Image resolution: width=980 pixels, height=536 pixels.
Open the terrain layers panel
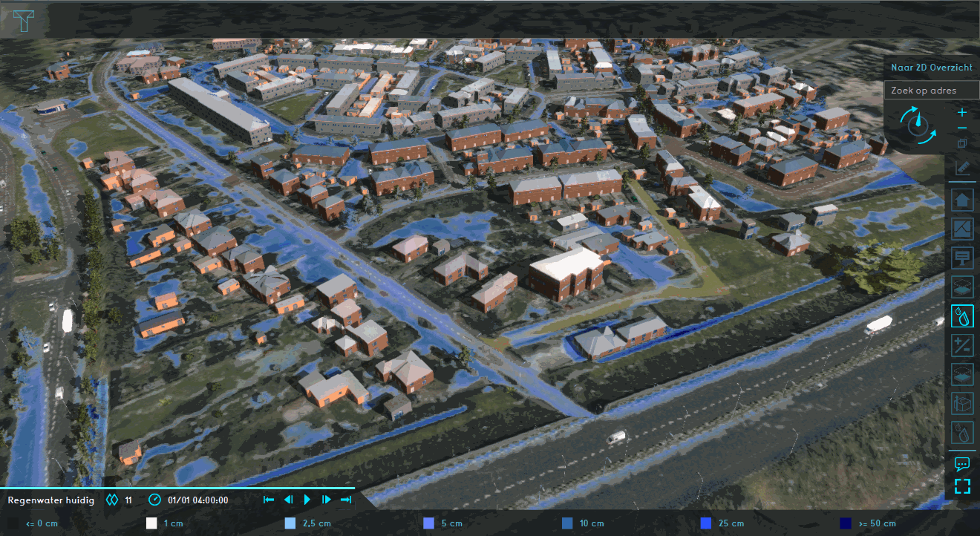(x=963, y=287)
